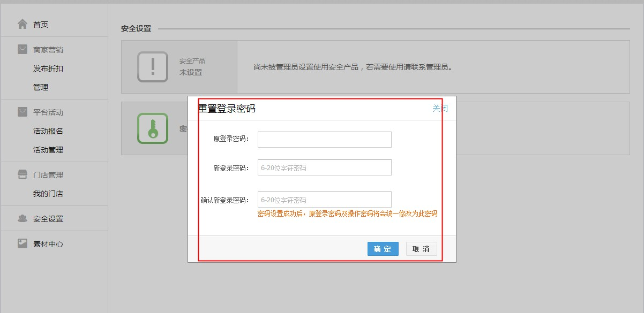Screen dimensions: 644x313
Task: Open the 发布折扣 menu item
Action: 48,68
